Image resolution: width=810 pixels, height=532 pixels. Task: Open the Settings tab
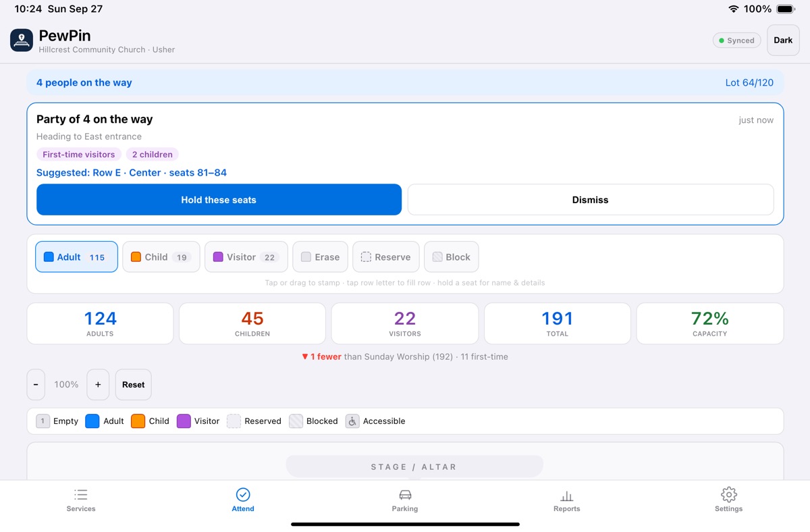[729, 500]
